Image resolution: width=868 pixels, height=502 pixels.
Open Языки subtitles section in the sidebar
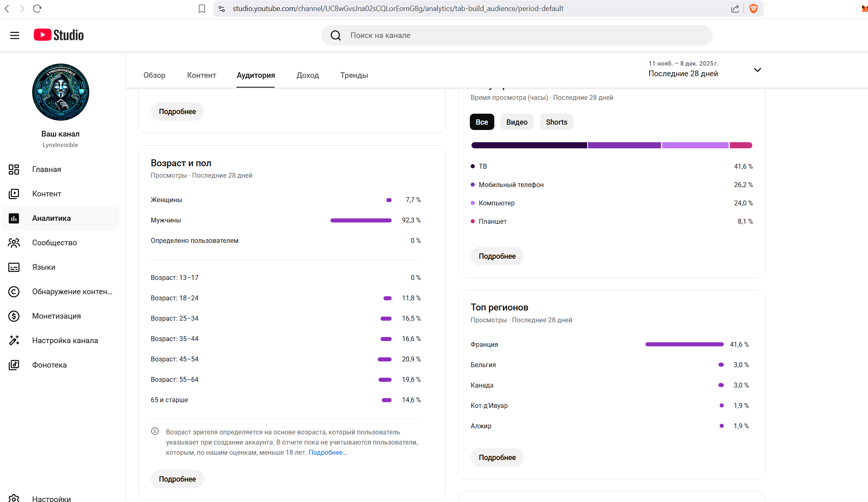click(x=44, y=267)
